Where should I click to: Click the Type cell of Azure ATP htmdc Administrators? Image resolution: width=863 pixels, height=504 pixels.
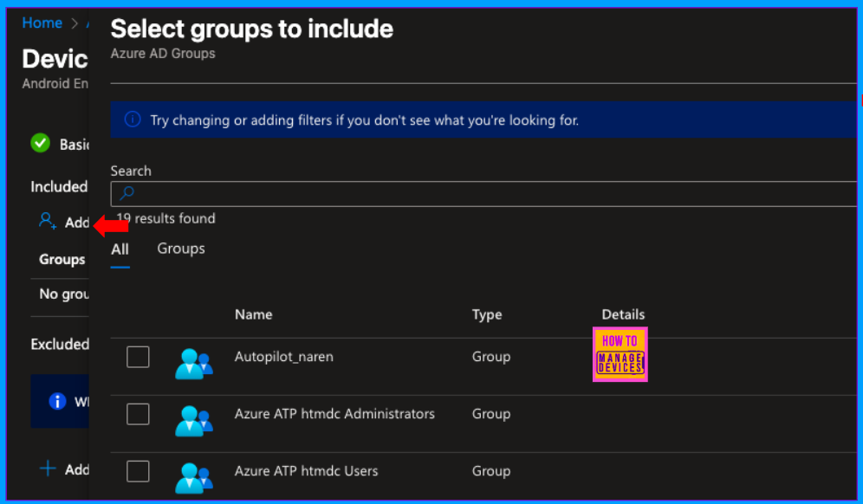[491, 414]
